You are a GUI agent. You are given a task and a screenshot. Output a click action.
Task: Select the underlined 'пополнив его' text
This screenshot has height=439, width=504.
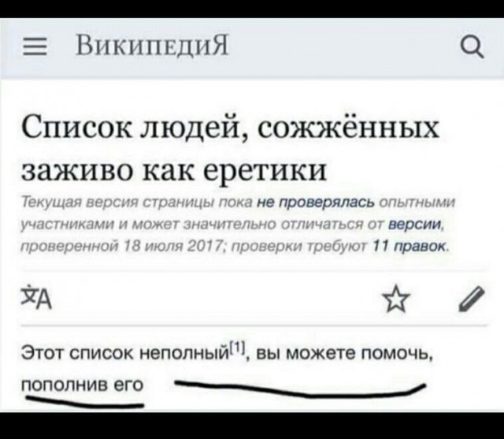(x=82, y=385)
